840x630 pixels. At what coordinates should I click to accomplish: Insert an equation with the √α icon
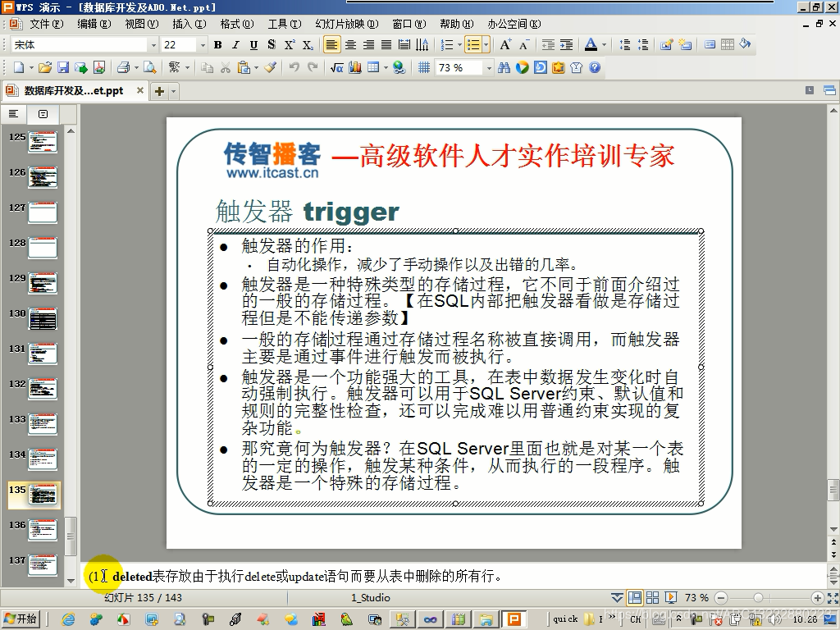tap(336, 67)
